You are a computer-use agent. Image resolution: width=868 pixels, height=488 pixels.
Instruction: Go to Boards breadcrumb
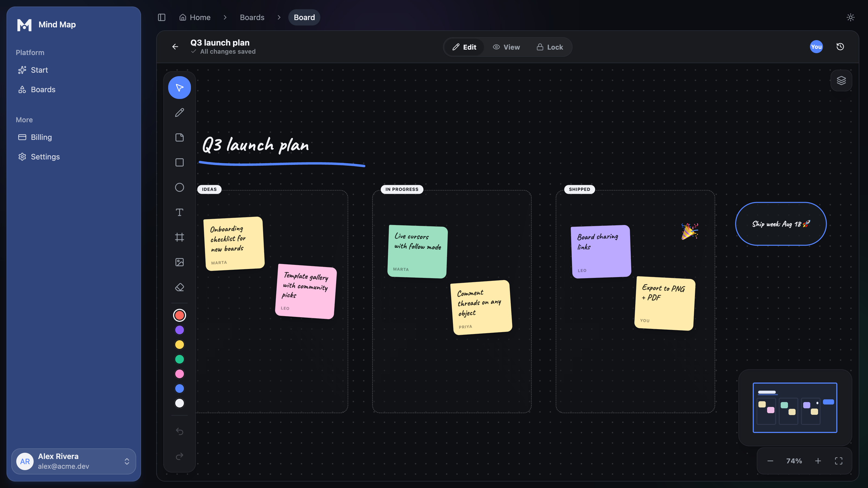click(252, 17)
